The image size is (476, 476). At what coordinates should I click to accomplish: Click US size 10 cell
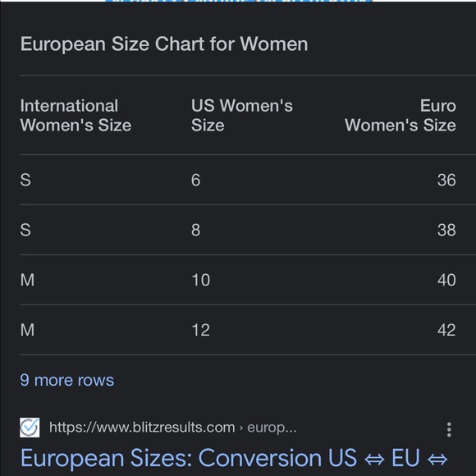(x=201, y=280)
